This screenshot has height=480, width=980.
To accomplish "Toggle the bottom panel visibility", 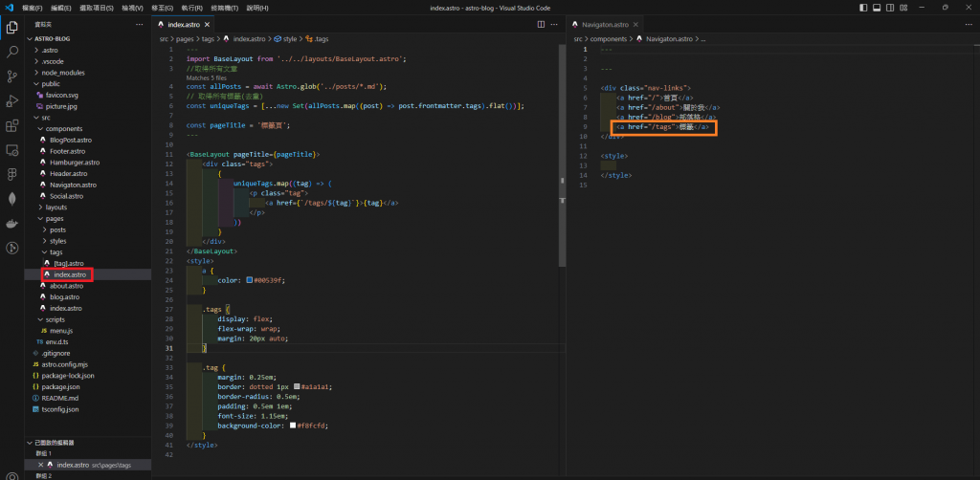I will [x=877, y=8].
